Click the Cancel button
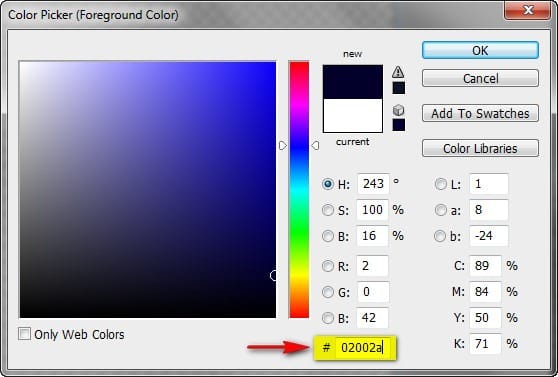 [480, 78]
